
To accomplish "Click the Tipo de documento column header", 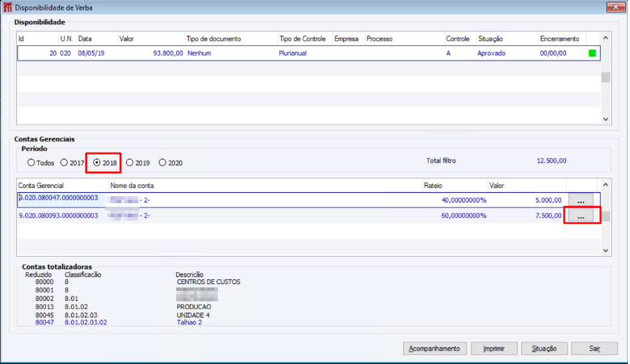I will coord(231,39).
